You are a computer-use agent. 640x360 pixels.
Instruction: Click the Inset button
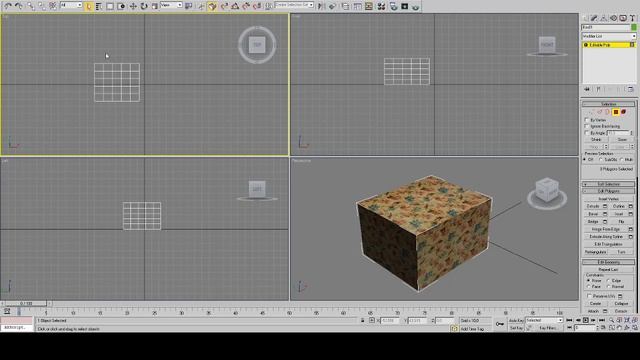pyautogui.click(x=619, y=214)
